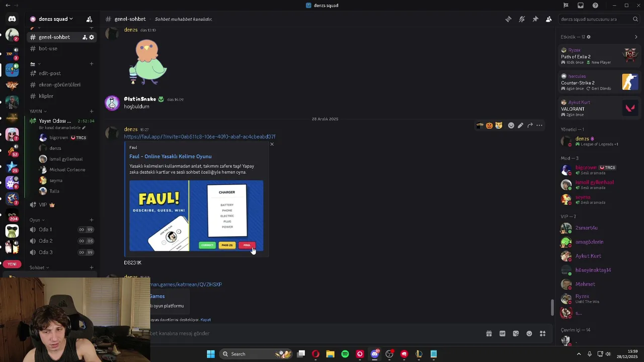Open Ryzex Path of Exile 2 activity card
Screen dimensions: 644x362
tap(599, 56)
